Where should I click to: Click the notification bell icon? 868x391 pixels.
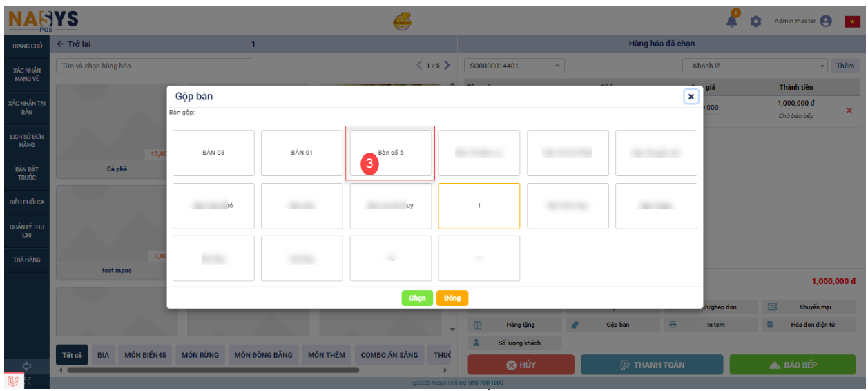(732, 21)
